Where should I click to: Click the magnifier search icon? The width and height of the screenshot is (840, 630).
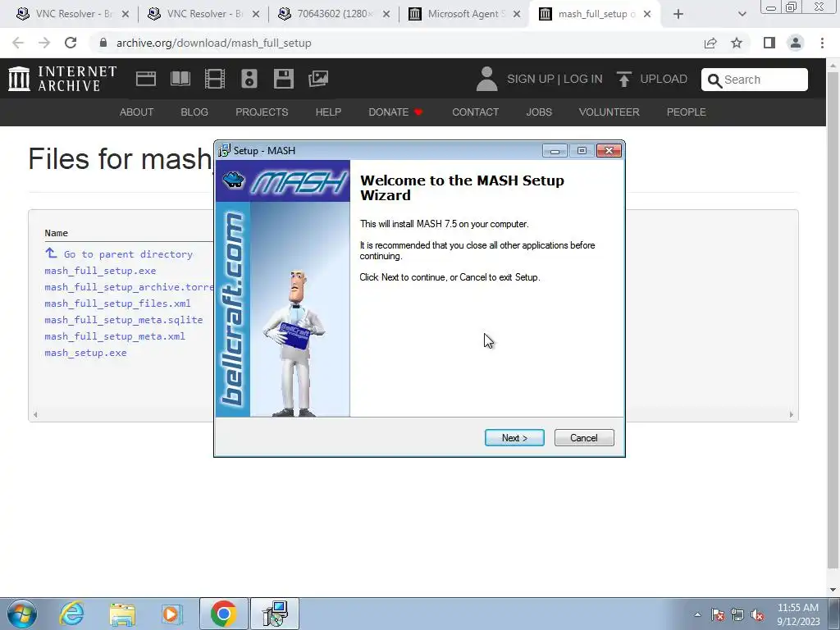pos(714,80)
